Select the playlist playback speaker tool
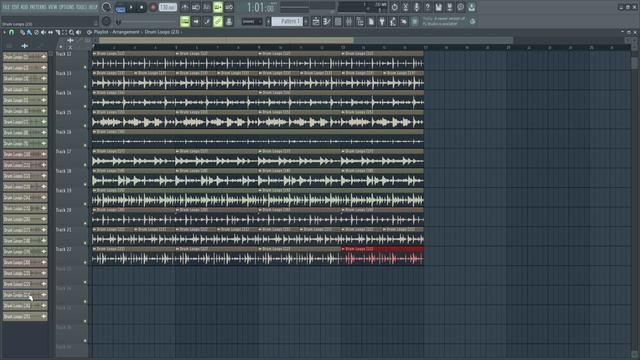The width and height of the screenshot is (640, 360). [x=79, y=32]
